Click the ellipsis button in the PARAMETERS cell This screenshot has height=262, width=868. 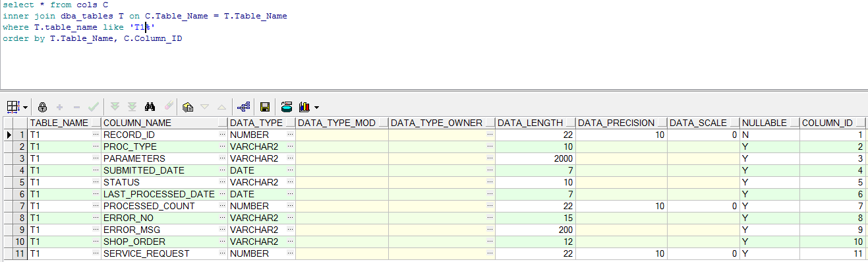point(222,158)
